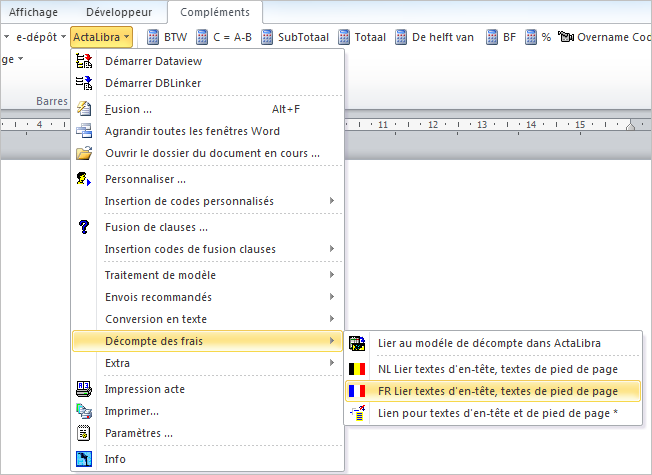Click the Totaal toolbar button label
The height and width of the screenshot is (475, 652).
coord(370,37)
